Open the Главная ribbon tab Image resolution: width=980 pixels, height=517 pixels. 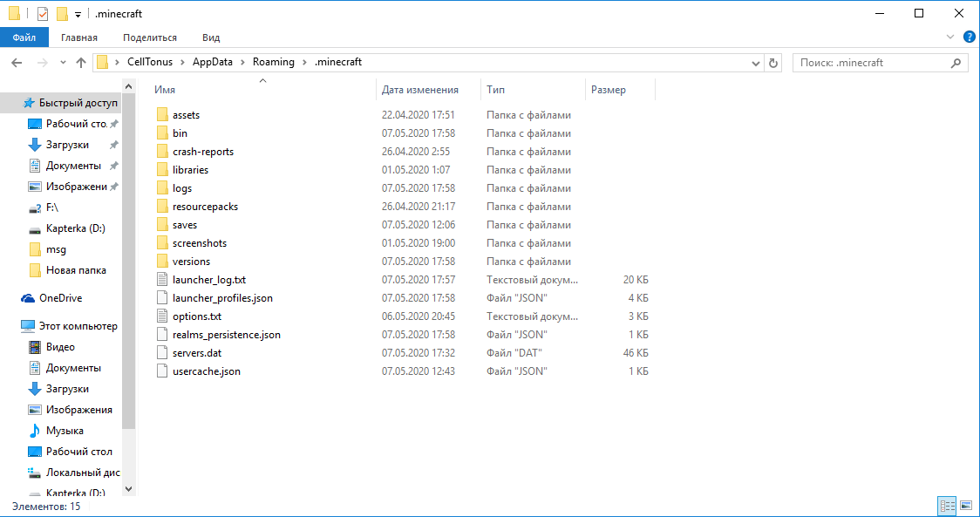point(79,37)
